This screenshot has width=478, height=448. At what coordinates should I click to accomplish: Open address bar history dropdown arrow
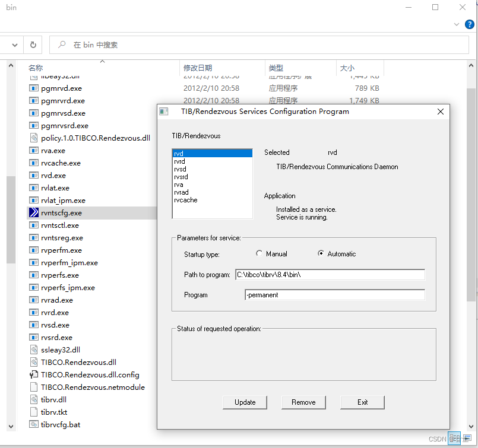pyautogui.click(x=14, y=45)
